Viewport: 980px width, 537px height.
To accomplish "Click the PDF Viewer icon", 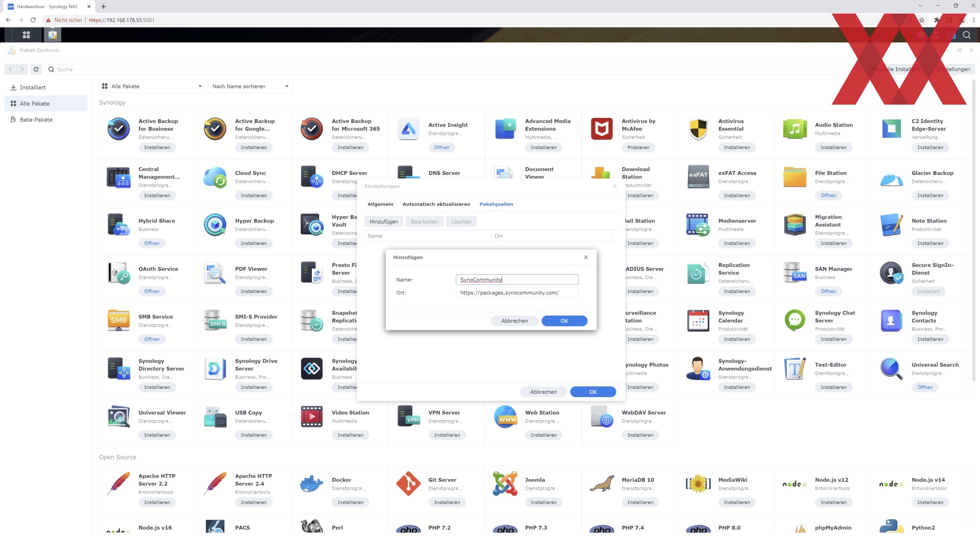I will (215, 273).
